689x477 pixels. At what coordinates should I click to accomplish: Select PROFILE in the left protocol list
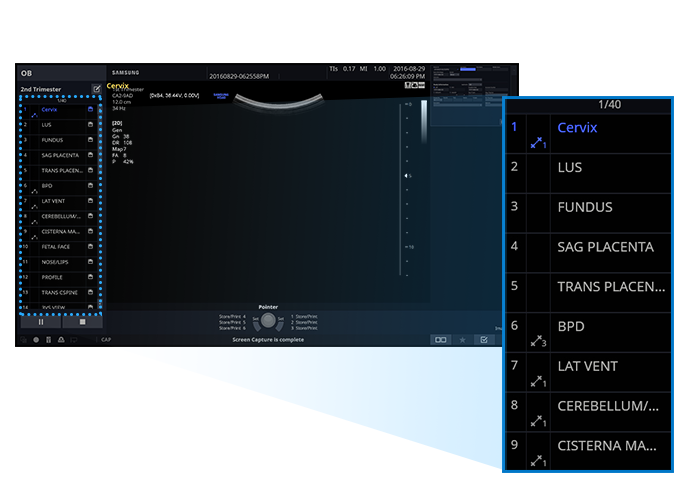(52, 278)
